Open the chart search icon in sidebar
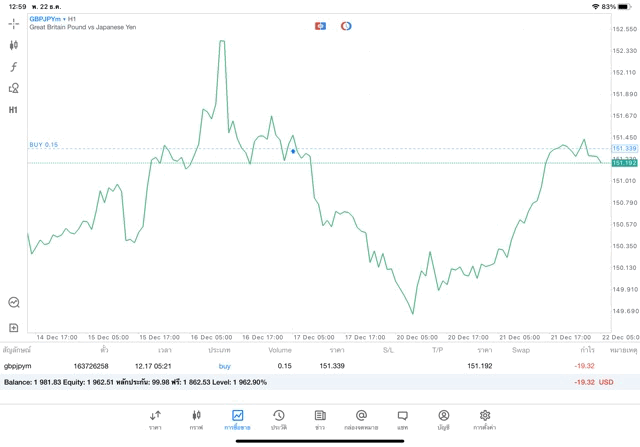Screen dimensions: 640x447 click(x=14, y=302)
